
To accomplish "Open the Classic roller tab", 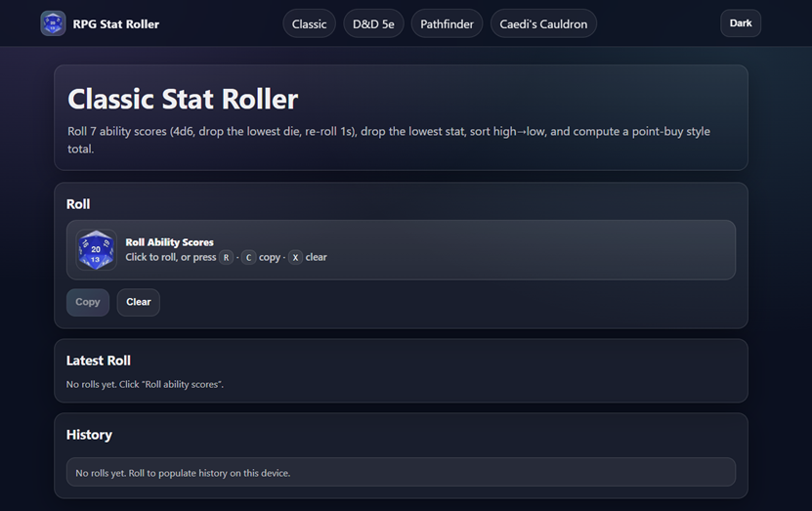I will point(309,23).
